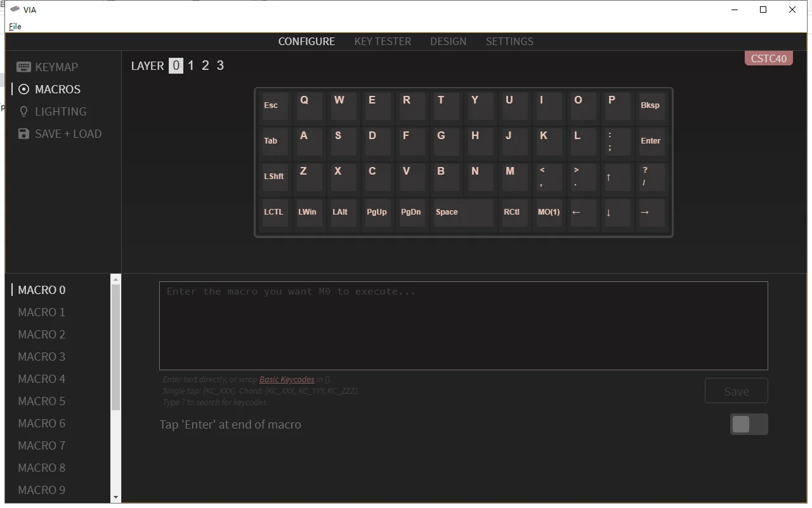Open the File menu
Screen dimensions: 812x508
[x=15, y=27]
